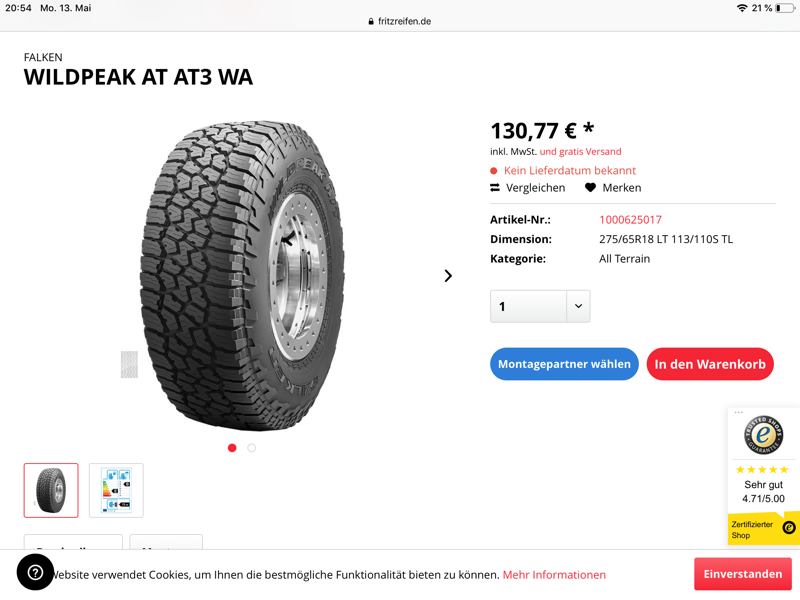This screenshot has width=800, height=600.
Task: Click the Vergleichen compare arrows icon
Action: coord(494,188)
